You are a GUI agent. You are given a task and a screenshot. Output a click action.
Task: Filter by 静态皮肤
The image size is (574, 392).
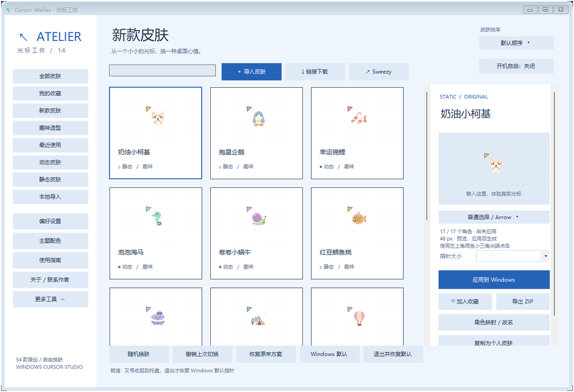50,179
